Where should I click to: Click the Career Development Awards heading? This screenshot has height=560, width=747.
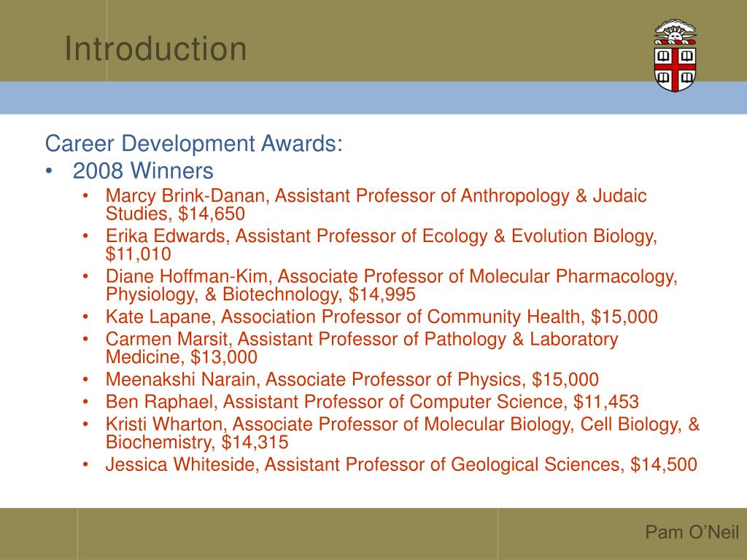pos(194,144)
